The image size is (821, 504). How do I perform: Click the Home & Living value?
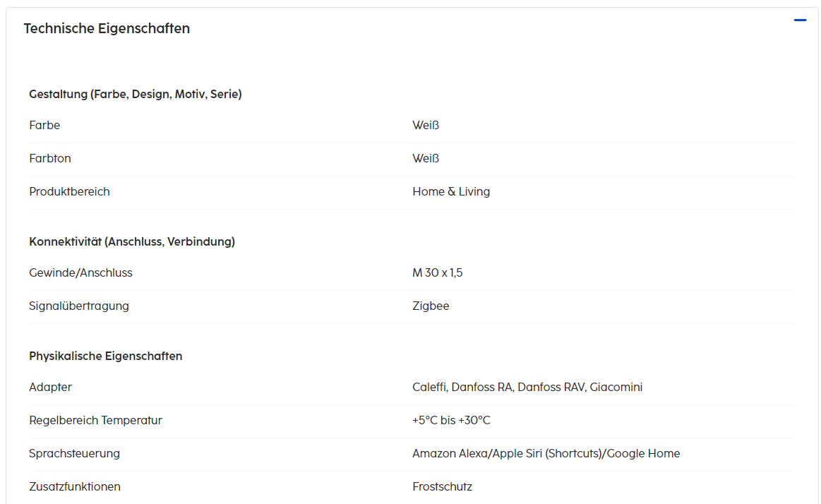coord(451,191)
